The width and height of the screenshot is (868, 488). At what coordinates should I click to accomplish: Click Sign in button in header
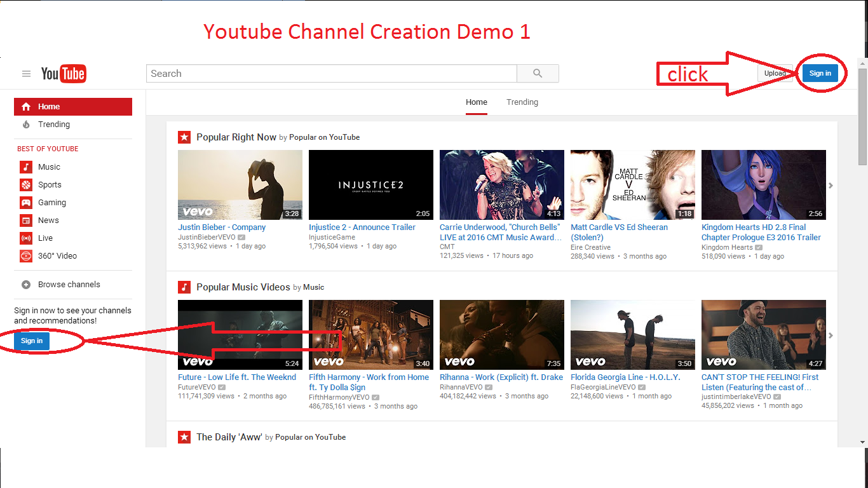coord(820,73)
